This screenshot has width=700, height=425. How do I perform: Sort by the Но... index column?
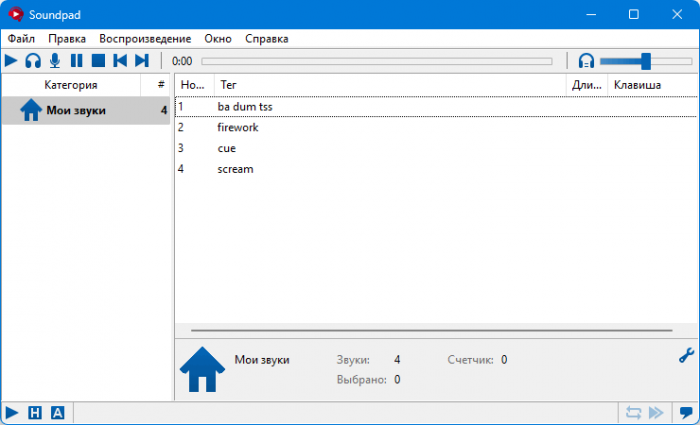(x=195, y=85)
